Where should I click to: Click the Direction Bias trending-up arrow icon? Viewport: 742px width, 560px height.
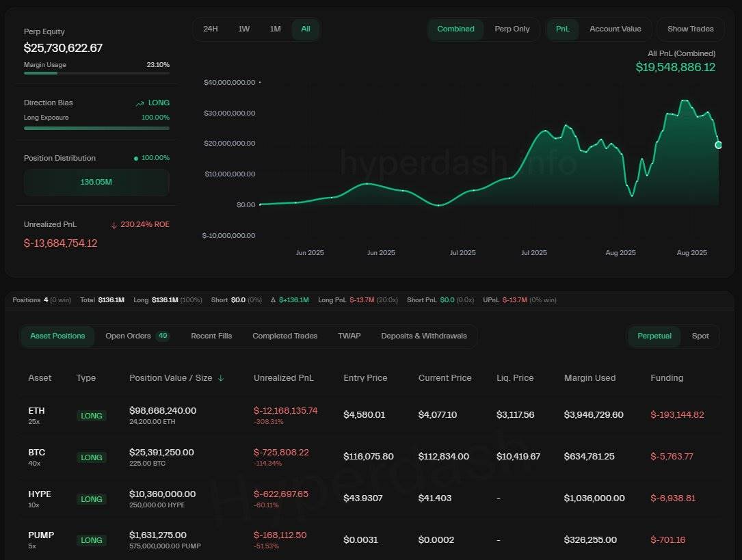[x=140, y=103]
